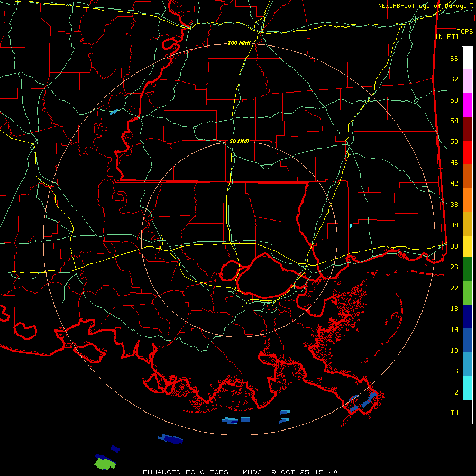Viewport: 476px width, 476px height.
Task: Click the light blue 6-10 kft legend swatch
Action: click(467, 364)
